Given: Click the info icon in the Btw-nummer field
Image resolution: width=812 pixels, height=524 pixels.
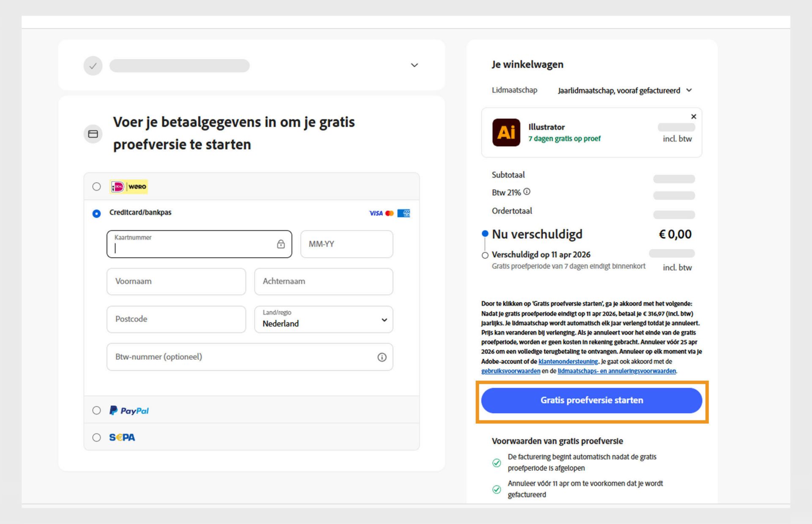Looking at the screenshot, I should pyautogui.click(x=383, y=357).
